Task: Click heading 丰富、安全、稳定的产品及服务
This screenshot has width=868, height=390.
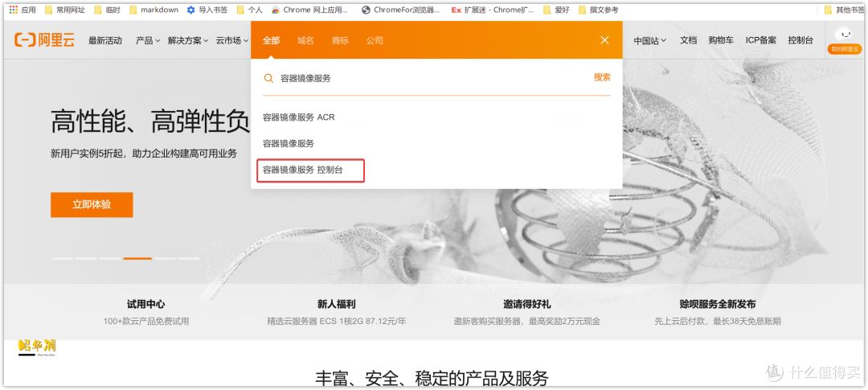Action: coord(432,379)
